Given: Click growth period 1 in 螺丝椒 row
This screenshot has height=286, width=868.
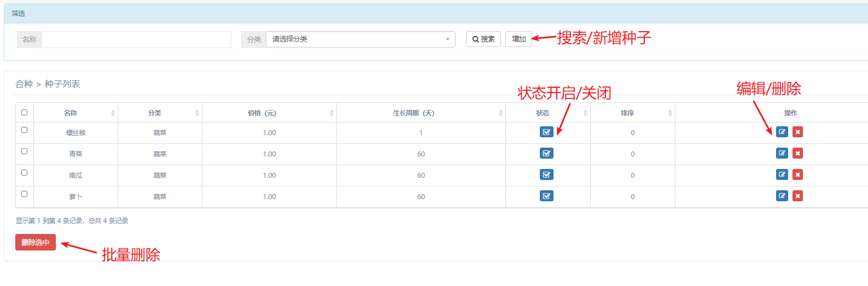Looking at the screenshot, I should (421, 133).
